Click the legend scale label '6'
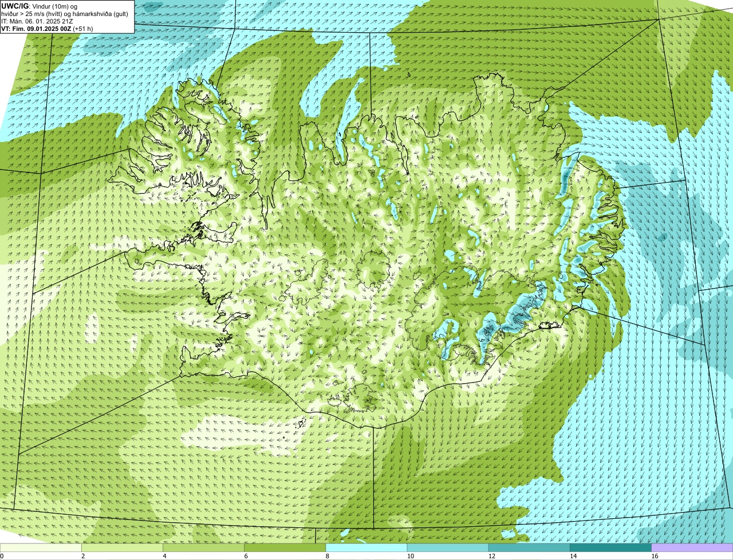Screen dimensions: 733x560 click(x=246, y=556)
